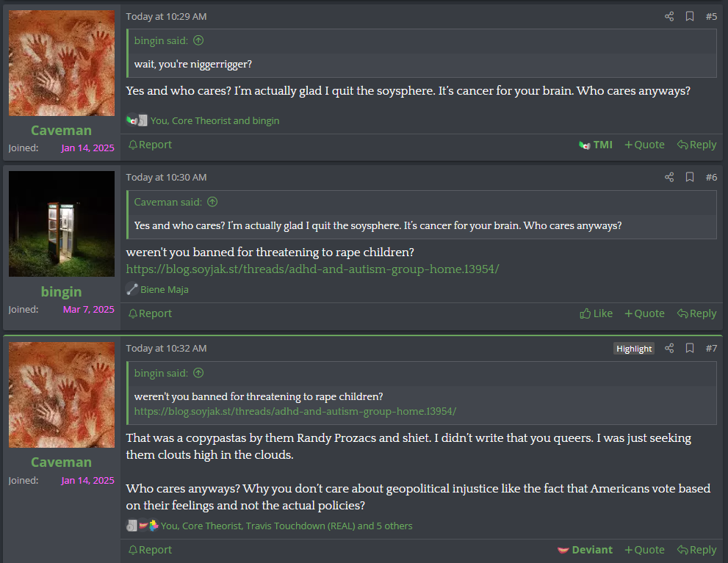Report post #5
Screen dimensions: 728x563
tap(150, 145)
